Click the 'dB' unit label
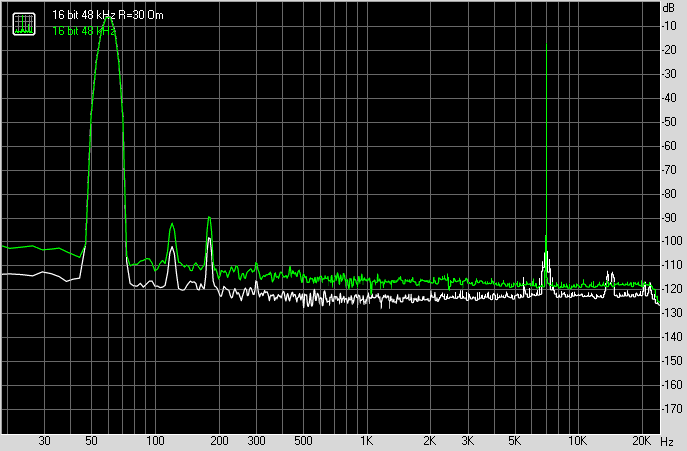This screenshot has width=687, height=451. tap(669, 7)
